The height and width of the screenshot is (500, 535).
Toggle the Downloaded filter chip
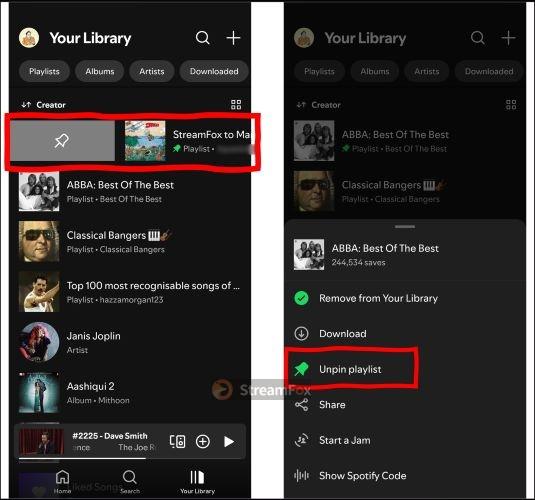214,71
